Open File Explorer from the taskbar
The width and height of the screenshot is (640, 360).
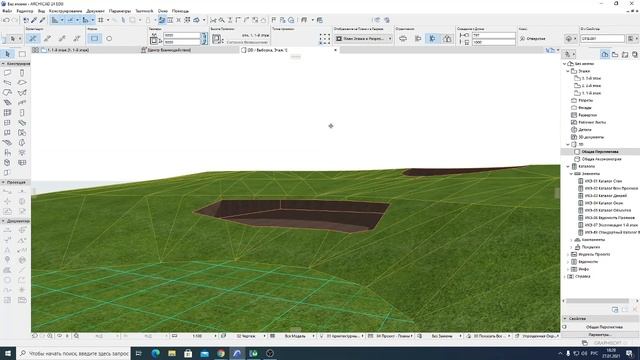pyautogui.click(x=172, y=353)
